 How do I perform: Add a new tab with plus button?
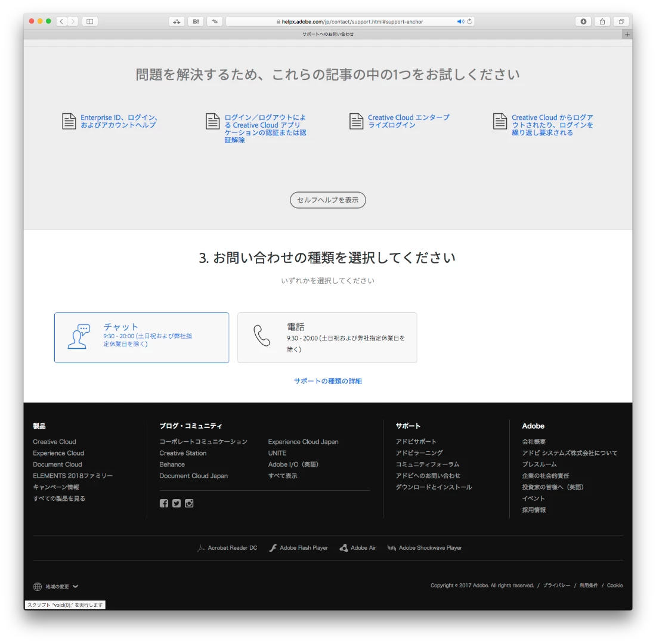tap(627, 35)
